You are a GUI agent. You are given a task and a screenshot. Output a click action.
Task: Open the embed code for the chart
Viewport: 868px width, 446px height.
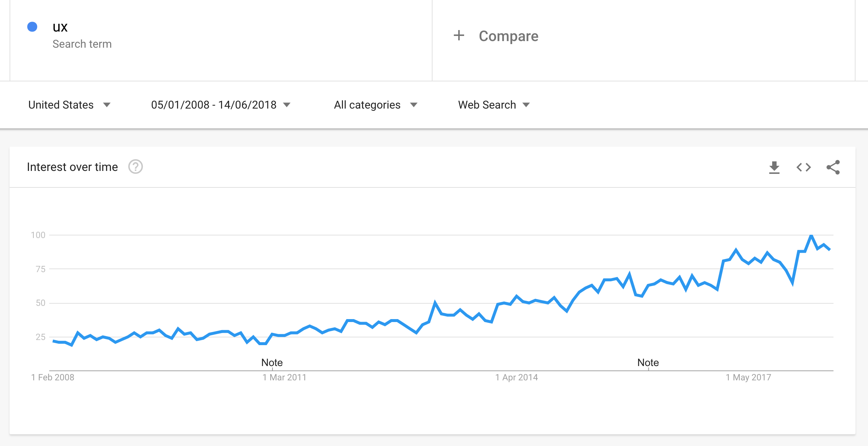point(804,167)
